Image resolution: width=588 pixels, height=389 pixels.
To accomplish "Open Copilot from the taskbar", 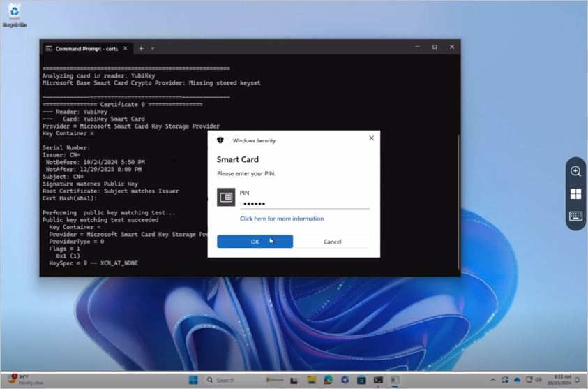I will click(x=345, y=380).
